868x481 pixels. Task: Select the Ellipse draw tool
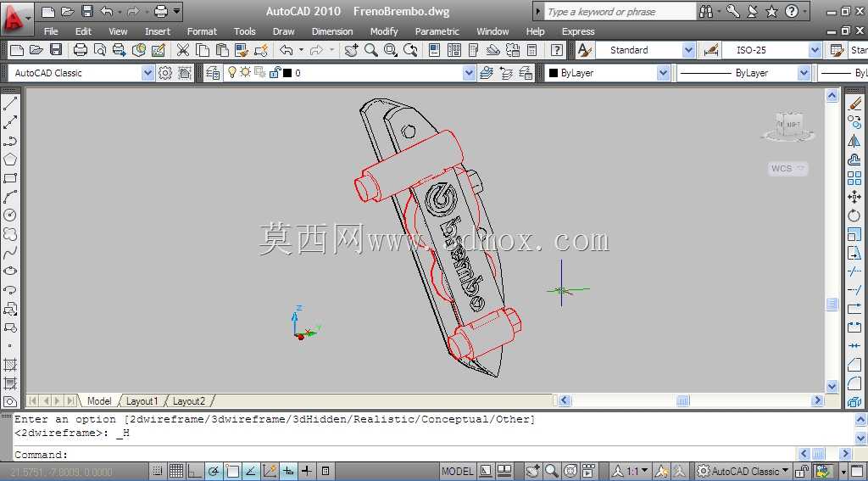(10, 271)
